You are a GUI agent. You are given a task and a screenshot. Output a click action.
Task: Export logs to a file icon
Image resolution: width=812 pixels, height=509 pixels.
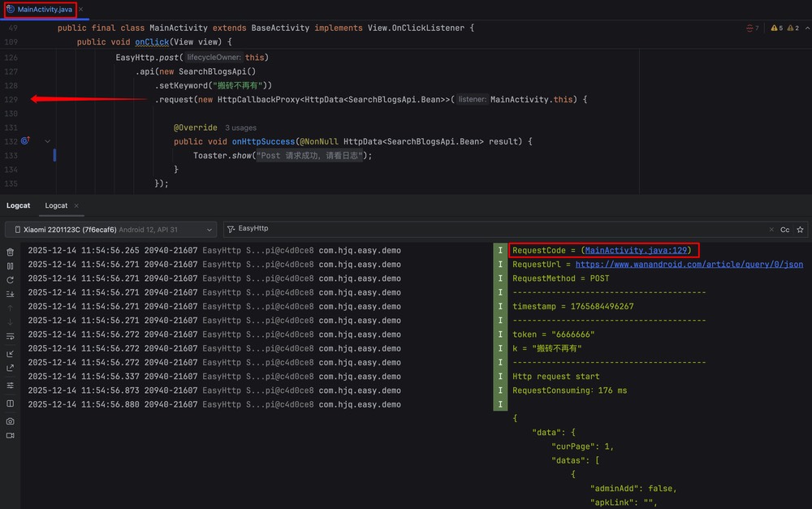pos(10,369)
